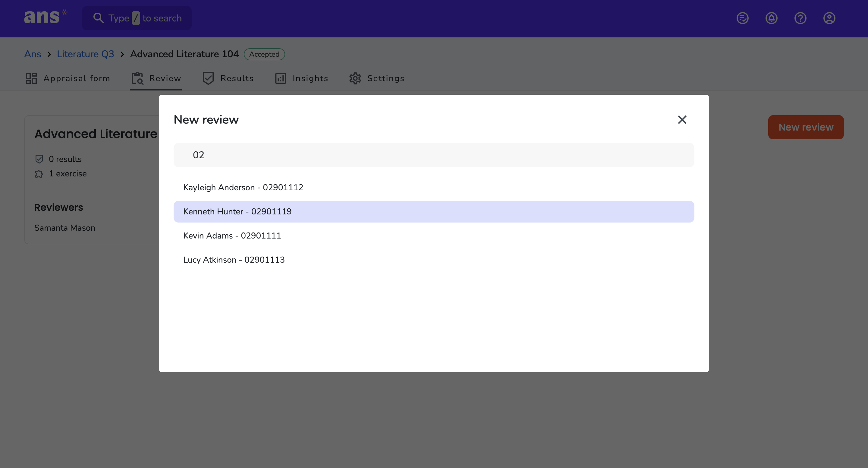Close the New review dialog
Image resolution: width=868 pixels, height=468 pixels.
click(x=682, y=120)
